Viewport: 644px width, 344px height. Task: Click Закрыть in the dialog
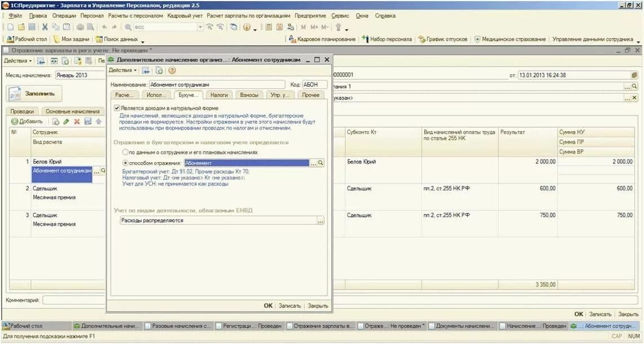(318, 306)
